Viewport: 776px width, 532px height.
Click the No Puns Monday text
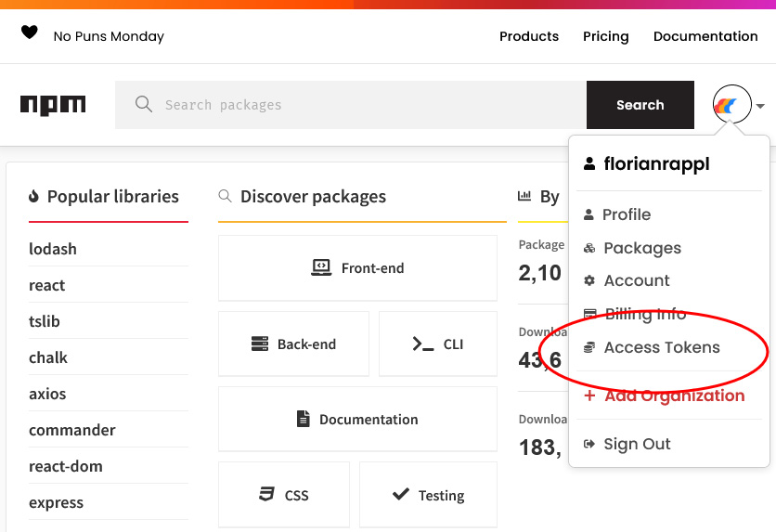(x=109, y=36)
